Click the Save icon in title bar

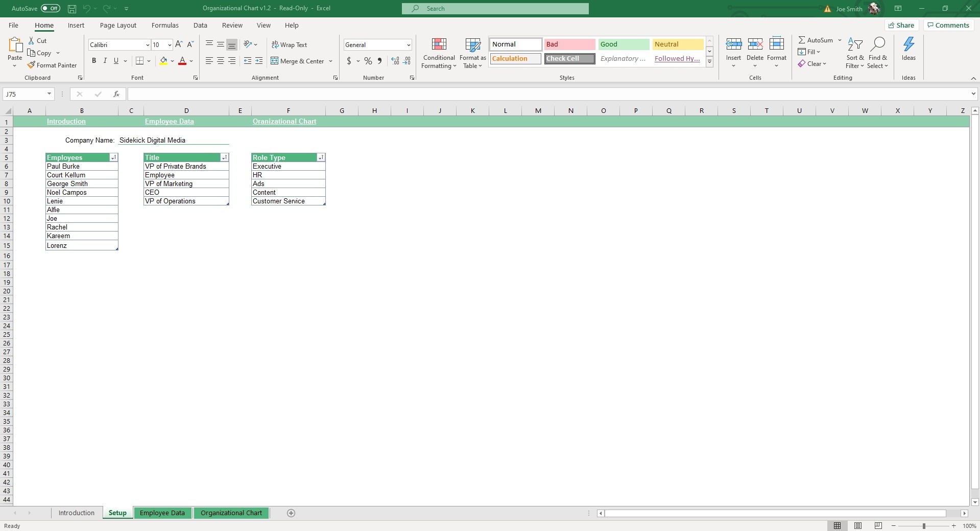(72, 9)
